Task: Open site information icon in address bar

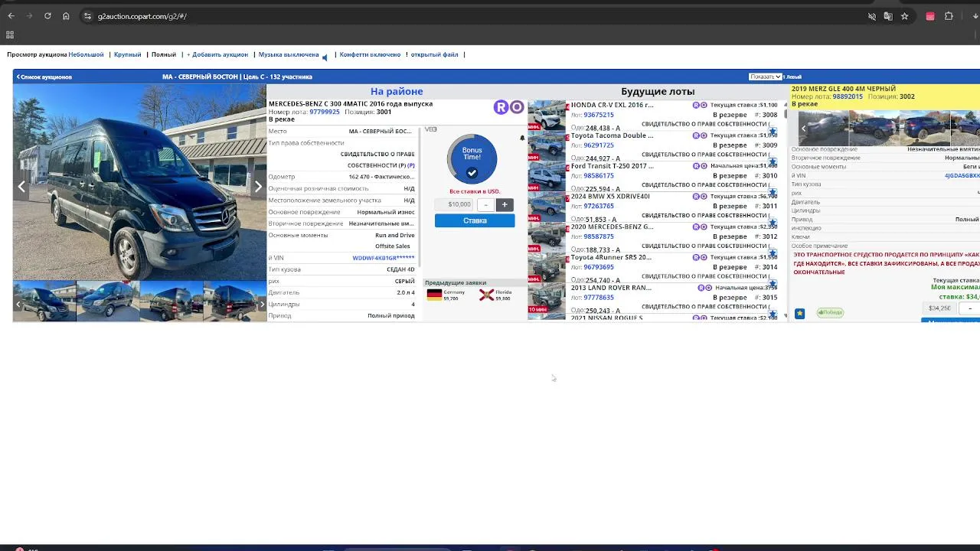Action: pyautogui.click(x=87, y=16)
